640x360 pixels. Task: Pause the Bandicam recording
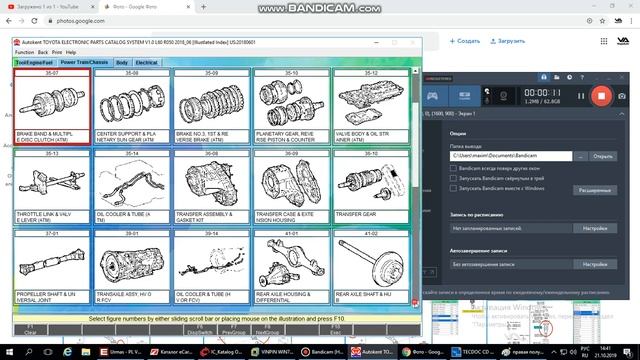pos(581,96)
